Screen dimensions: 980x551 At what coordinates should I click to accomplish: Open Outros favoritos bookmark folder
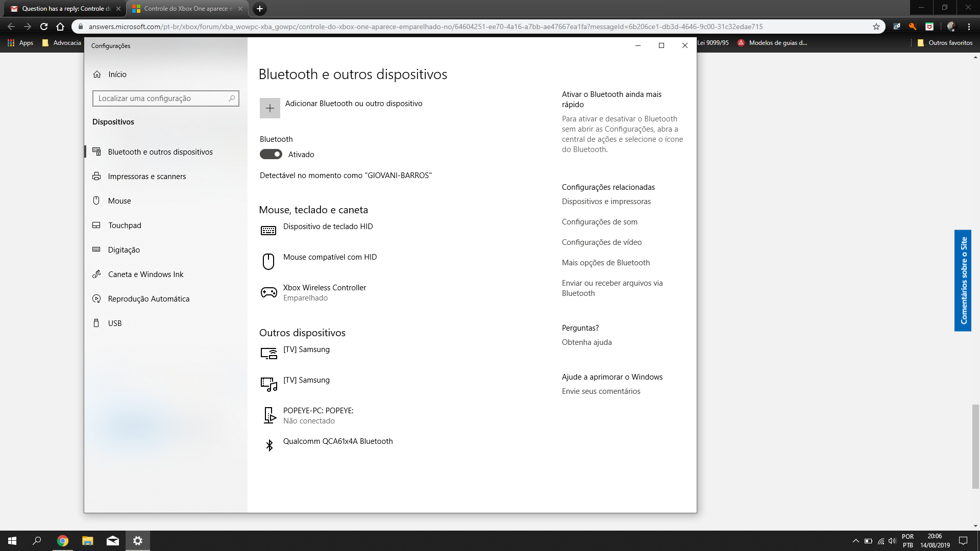pyautogui.click(x=945, y=43)
